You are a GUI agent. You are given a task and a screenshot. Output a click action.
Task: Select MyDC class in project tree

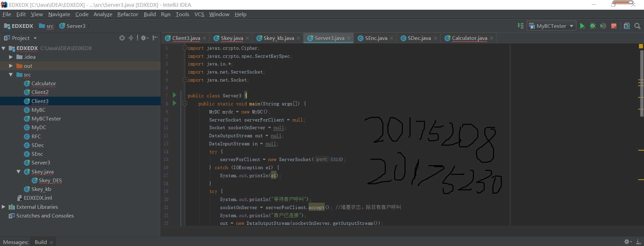pos(39,127)
